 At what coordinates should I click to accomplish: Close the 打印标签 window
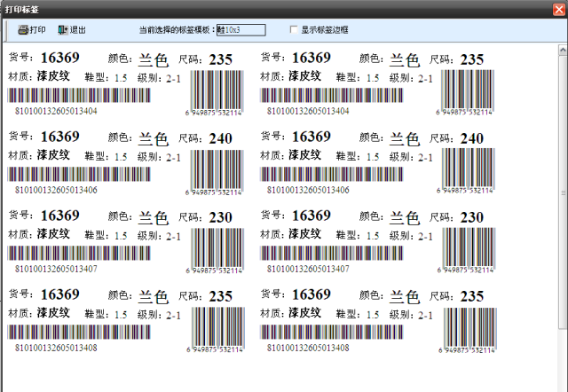(x=557, y=8)
